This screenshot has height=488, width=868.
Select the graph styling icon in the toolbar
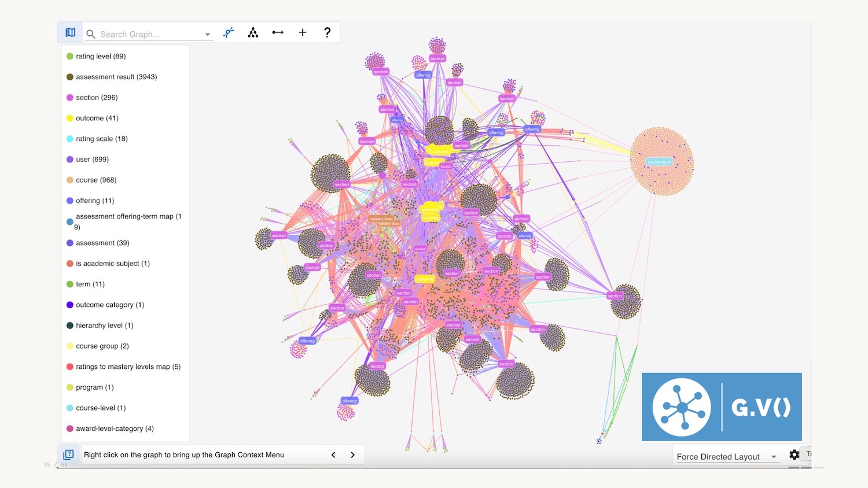[229, 32]
